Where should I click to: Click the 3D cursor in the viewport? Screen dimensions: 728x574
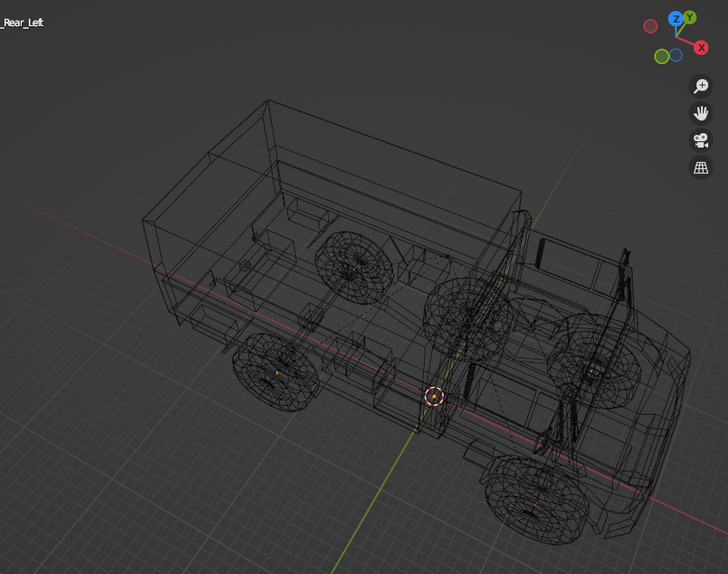(x=434, y=396)
